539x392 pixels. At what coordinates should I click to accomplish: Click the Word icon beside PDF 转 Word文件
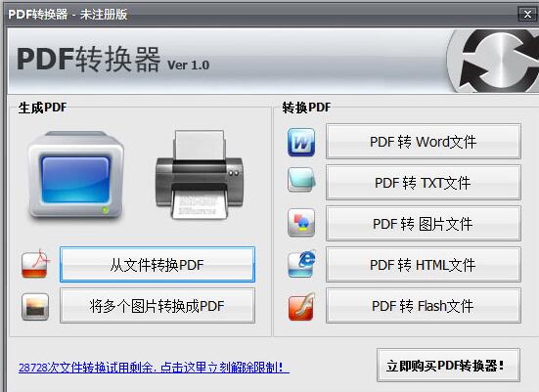(301, 142)
